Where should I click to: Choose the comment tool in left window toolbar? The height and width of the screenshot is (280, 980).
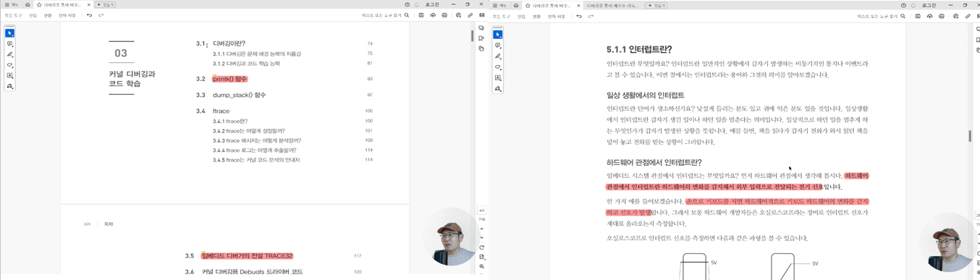pyautogui.click(x=9, y=44)
